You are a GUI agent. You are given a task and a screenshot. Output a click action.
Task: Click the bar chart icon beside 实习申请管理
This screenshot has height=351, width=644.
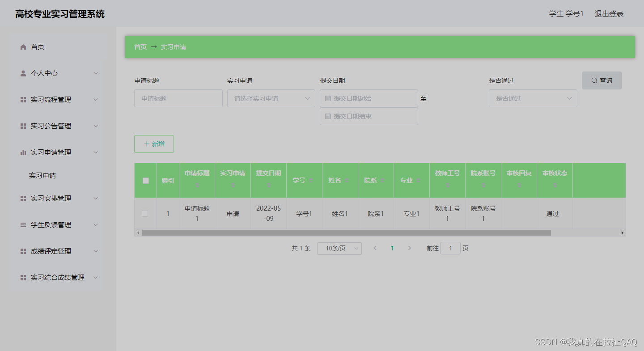(x=23, y=152)
